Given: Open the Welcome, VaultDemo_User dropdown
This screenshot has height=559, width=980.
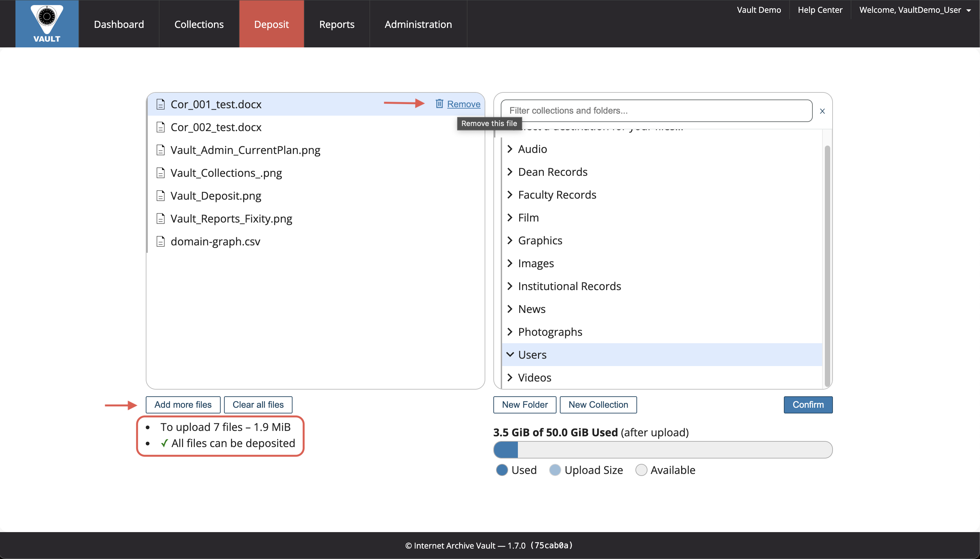Looking at the screenshot, I should point(915,10).
